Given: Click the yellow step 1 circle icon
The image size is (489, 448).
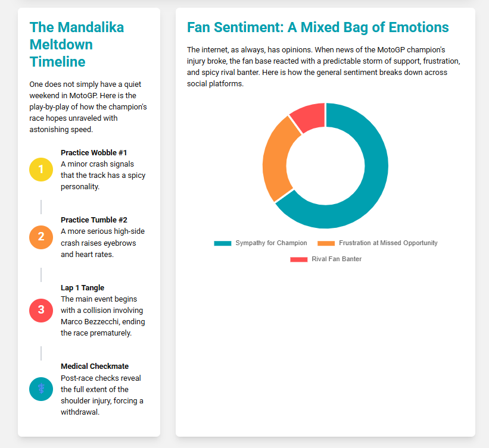Looking at the screenshot, I should [x=41, y=170].
